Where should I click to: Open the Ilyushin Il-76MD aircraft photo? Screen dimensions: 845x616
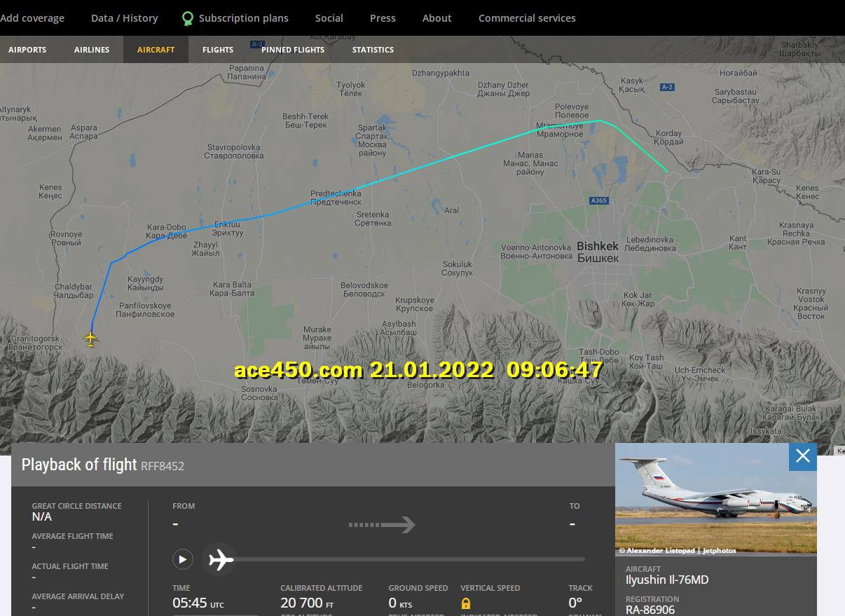pyautogui.click(x=716, y=500)
